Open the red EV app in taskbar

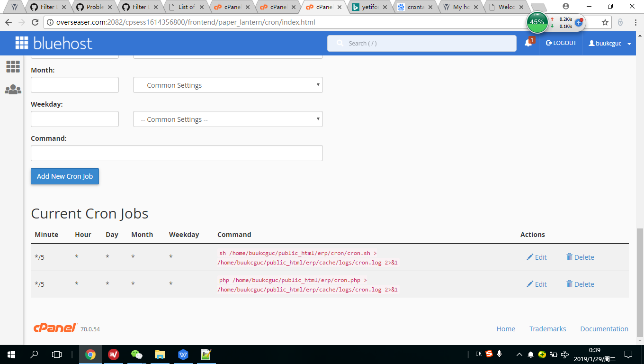[113, 354]
